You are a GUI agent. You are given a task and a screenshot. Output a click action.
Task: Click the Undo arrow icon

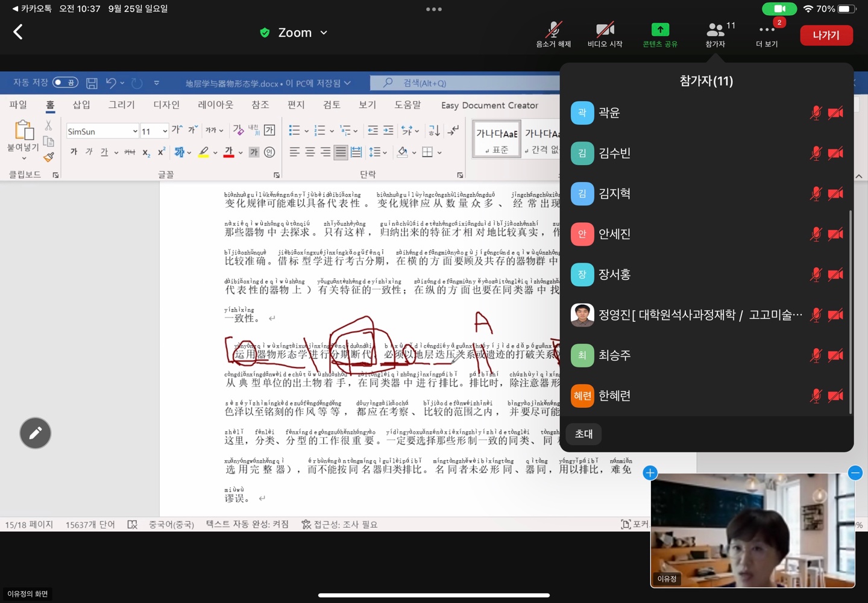click(111, 83)
